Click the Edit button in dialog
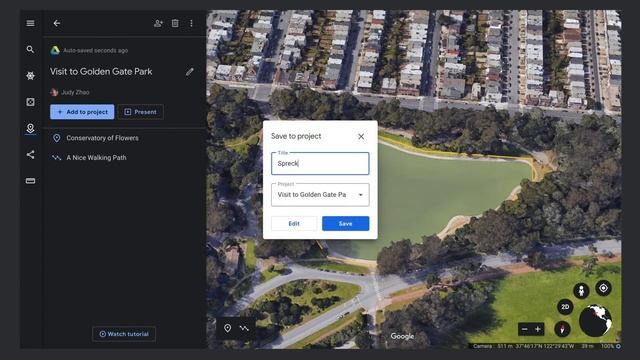Image resolution: width=640 pixels, height=360 pixels. 294,224
